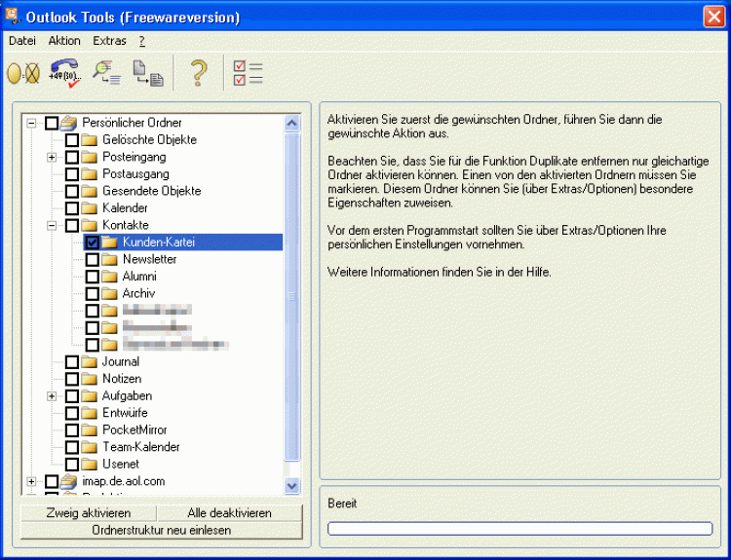Check the imap.de.aol.com checkbox
731x560 pixels.
click(52, 481)
